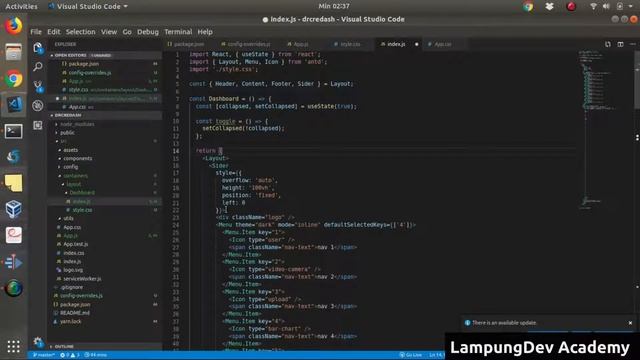Click the open changes icon in editor toolbar

click(x=608, y=44)
